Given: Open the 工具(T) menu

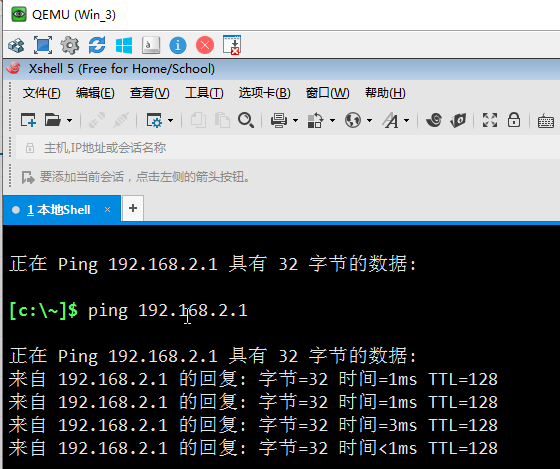Looking at the screenshot, I should pos(204,93).
